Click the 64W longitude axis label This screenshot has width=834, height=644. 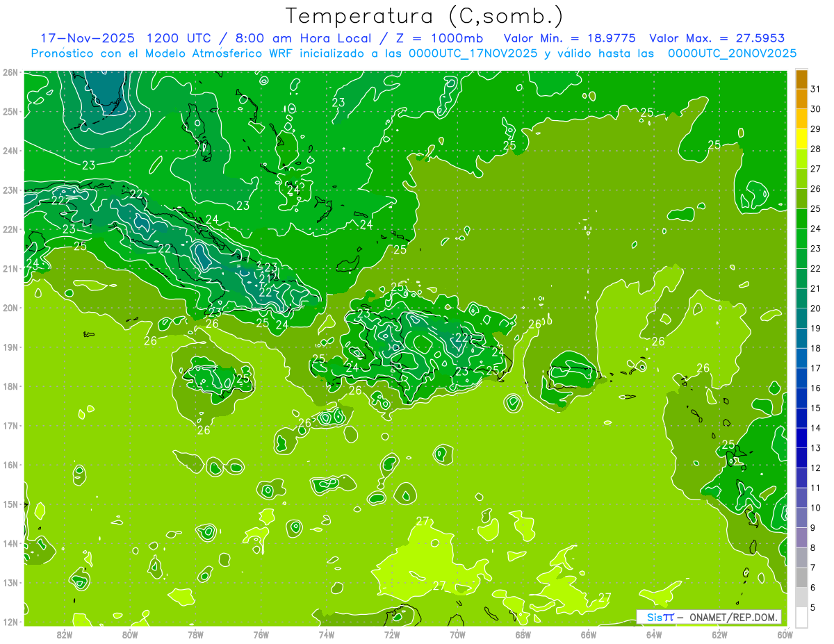coord(654,634)
